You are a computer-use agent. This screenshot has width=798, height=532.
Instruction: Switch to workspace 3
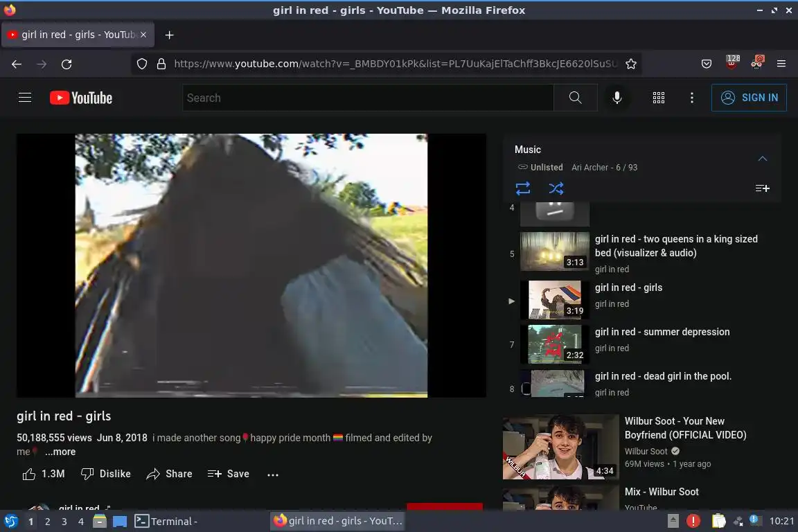pyautogui.click(x=64, y=522)
